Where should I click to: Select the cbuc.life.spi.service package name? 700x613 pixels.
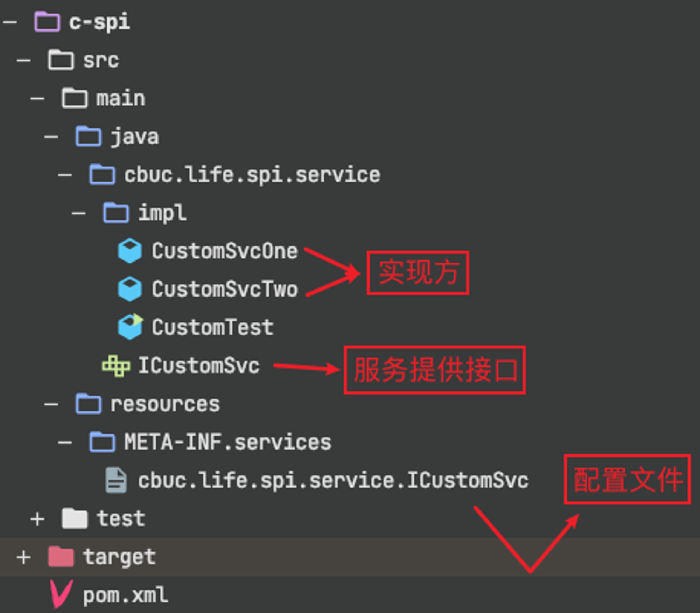pos(252,175)
